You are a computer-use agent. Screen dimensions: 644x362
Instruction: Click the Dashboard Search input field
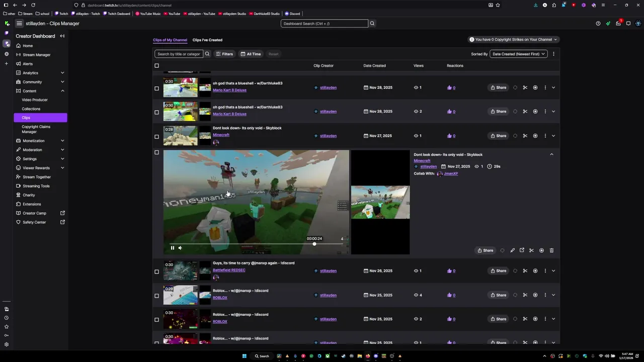pyautogui.click(x=325, y=24)
